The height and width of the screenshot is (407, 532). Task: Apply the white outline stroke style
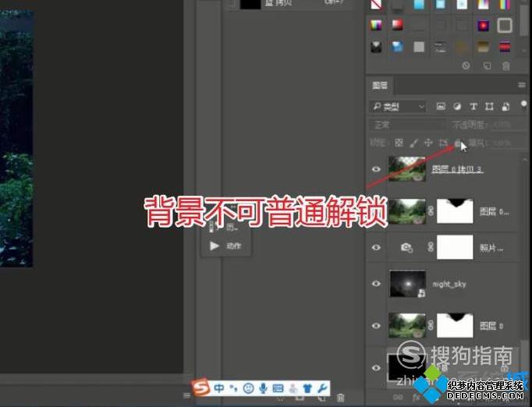point(505,26)
